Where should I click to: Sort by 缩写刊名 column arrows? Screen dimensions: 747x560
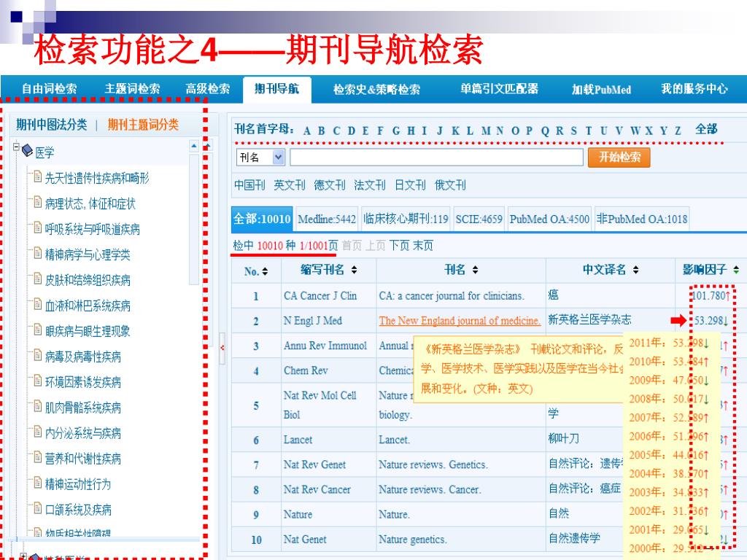point(354,270)
